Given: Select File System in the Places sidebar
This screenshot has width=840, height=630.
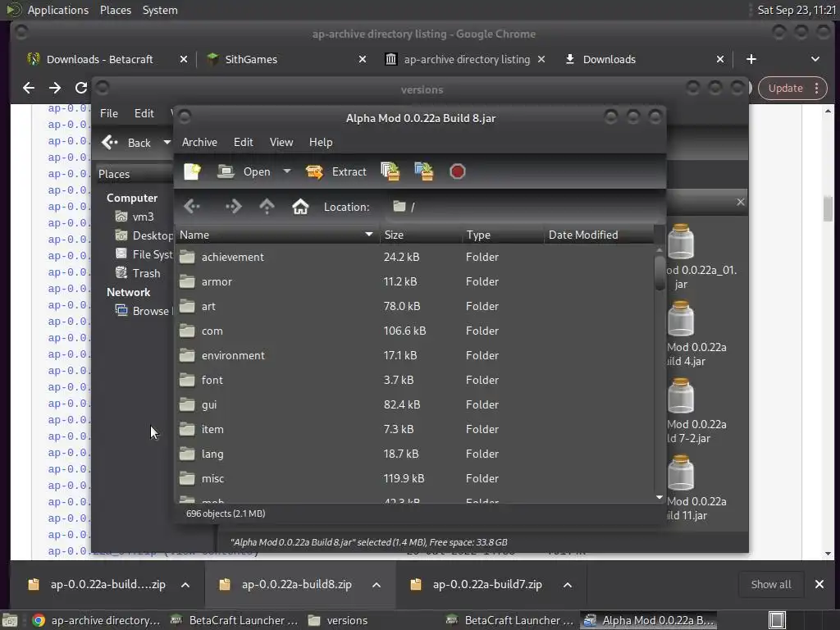Looking at the screenshot, I should coord(144,254).
